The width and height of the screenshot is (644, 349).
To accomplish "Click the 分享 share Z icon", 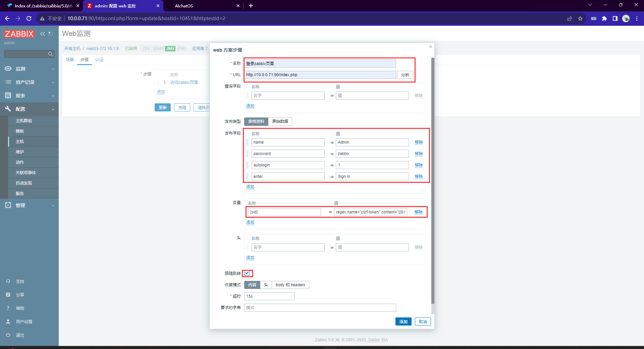I will pos(8,295).
